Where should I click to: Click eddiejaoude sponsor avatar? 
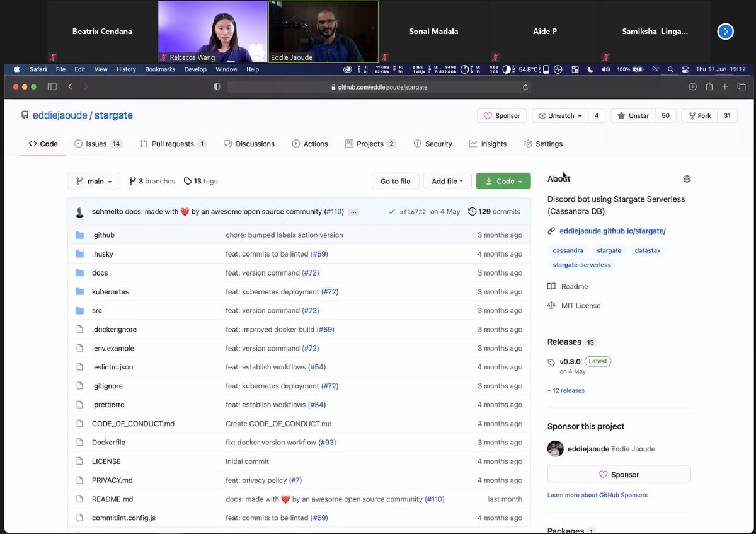coord(556,449)
